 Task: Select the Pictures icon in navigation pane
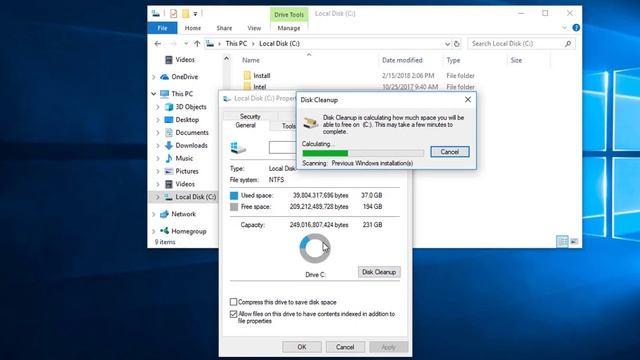click(x=169, y=171)
